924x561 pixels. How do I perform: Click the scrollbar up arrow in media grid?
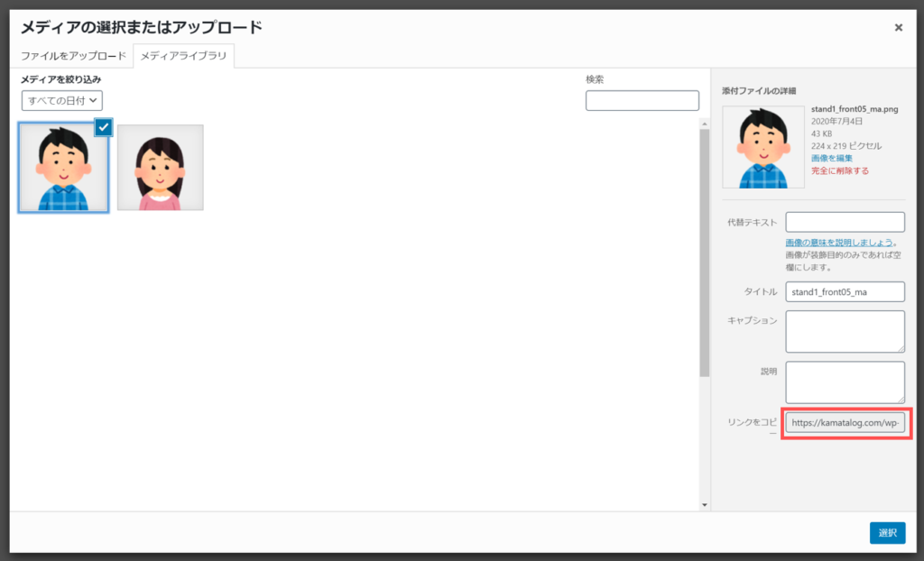tap(705, 124)
